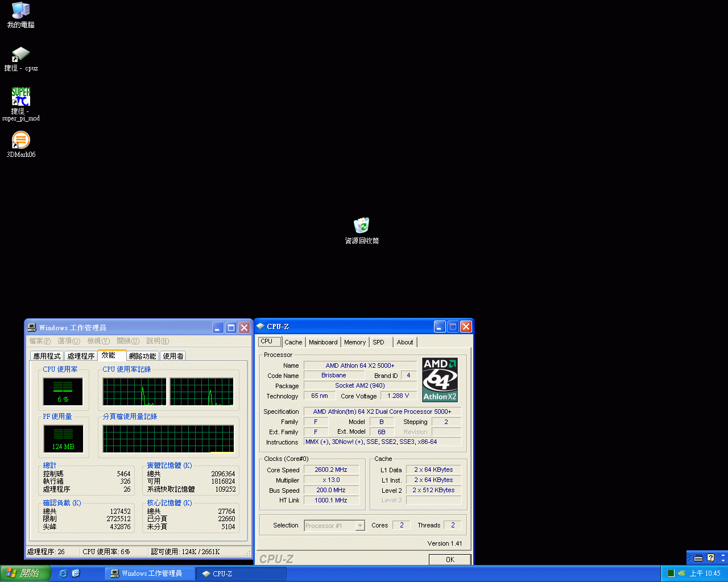Click the CPU 使用率 6% meter
The height and width of the screenshot is (582, 728).
(63, 392)
